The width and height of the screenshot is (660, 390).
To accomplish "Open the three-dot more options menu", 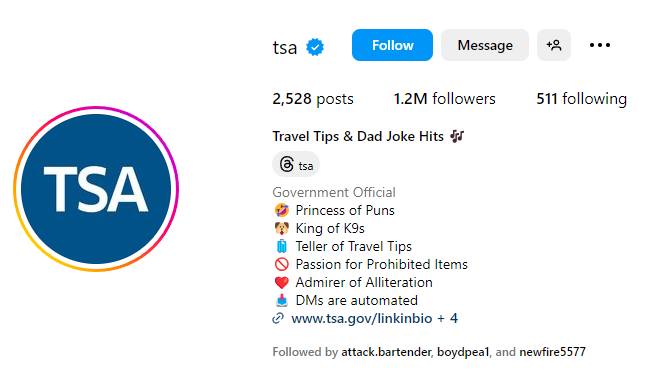I will 600,45.
